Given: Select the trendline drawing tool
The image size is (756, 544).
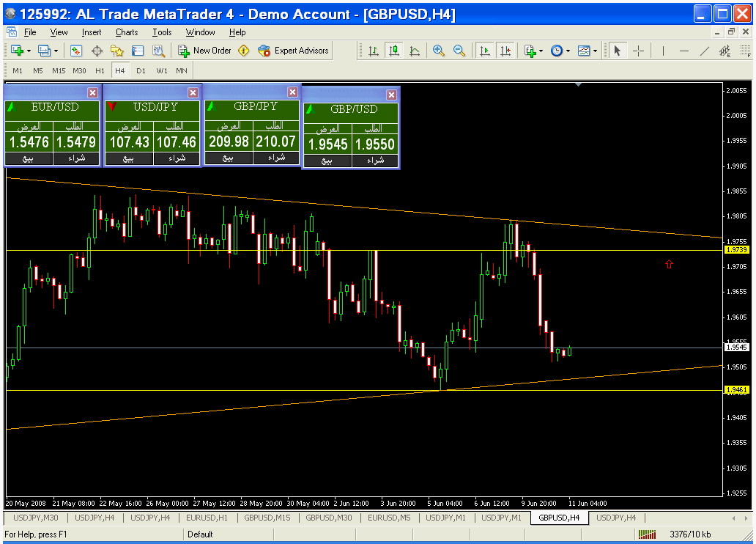Looking at the screenshot, I should coord(705,51).
